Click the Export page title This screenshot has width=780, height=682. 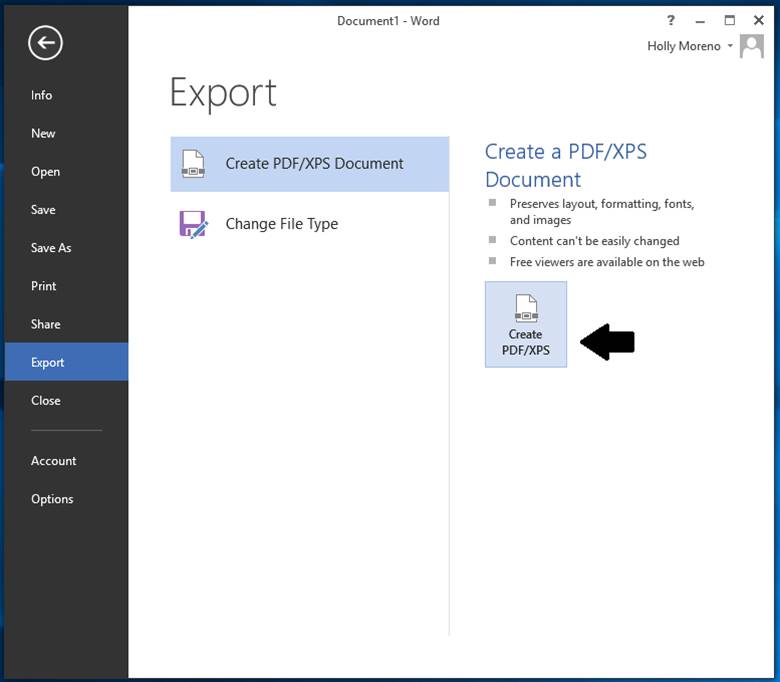tap(223, 93)
